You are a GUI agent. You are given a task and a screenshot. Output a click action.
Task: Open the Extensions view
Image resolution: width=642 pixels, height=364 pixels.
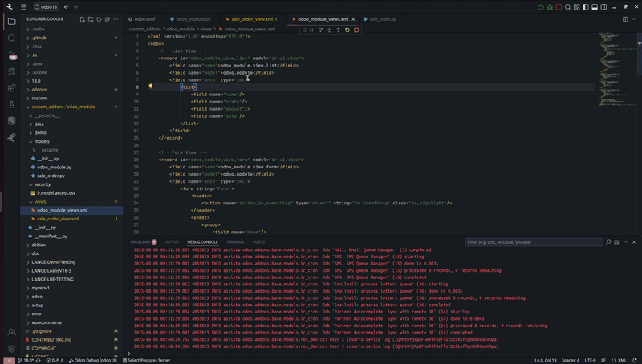pos(11,88)
